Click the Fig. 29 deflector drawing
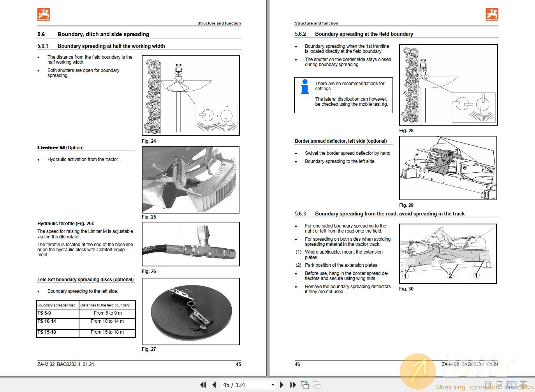Image resolution: width=535 pixels, height=392 pixels. [x=448, y=168]
